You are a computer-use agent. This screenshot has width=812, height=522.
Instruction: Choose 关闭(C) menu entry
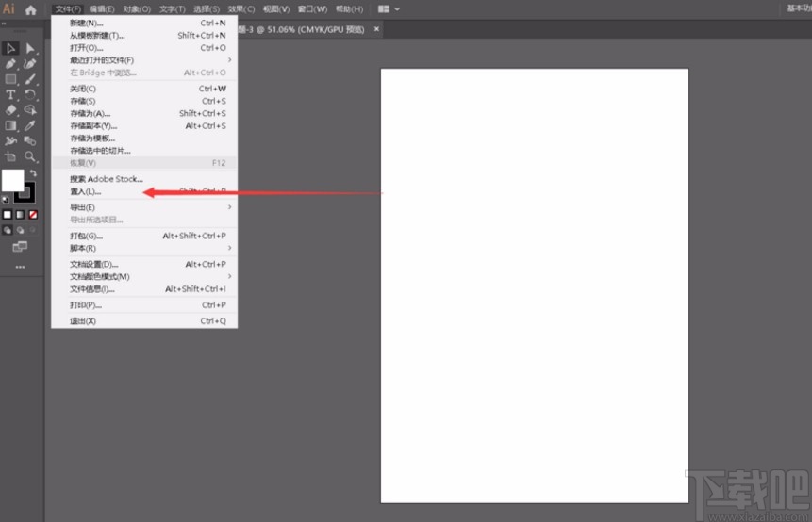pyautogui.click(x=144, y=89)
